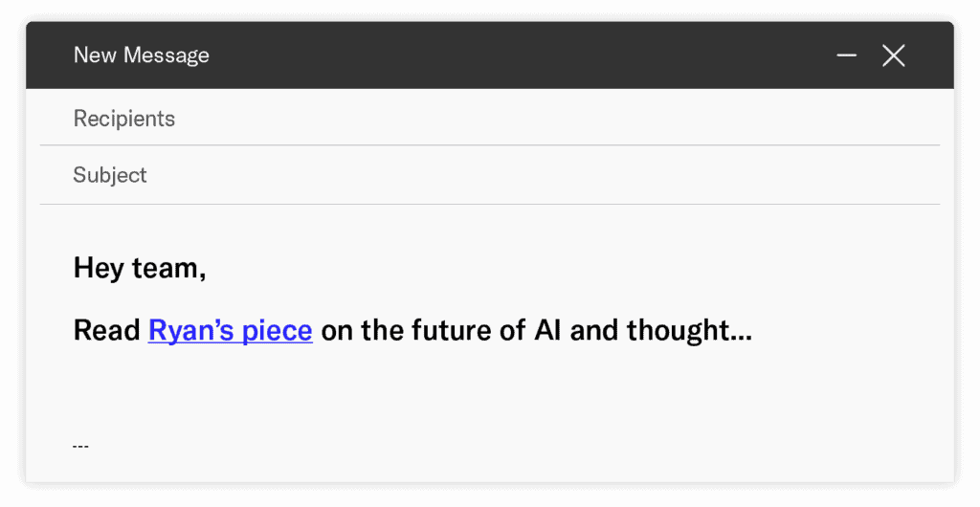Click the "Hey" word in greeting
980x507 pixels.
click(99, 269)
